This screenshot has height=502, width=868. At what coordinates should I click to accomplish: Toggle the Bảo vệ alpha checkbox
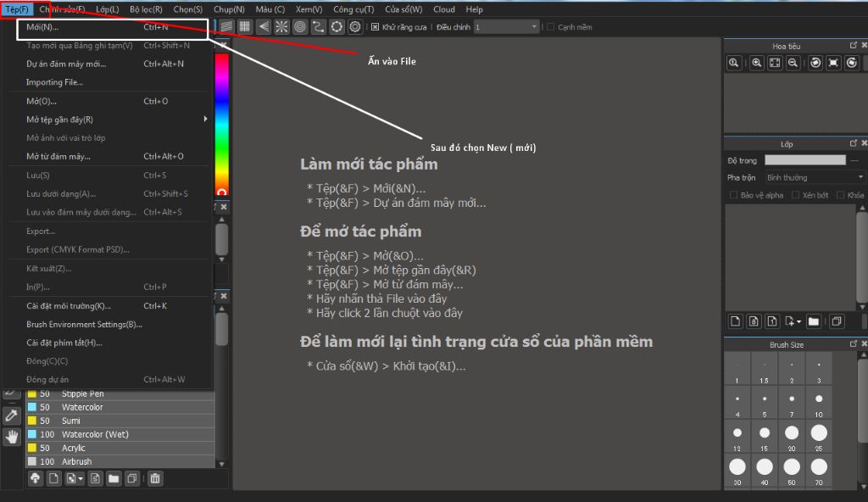pyautogui.click(x=733, y=195)
